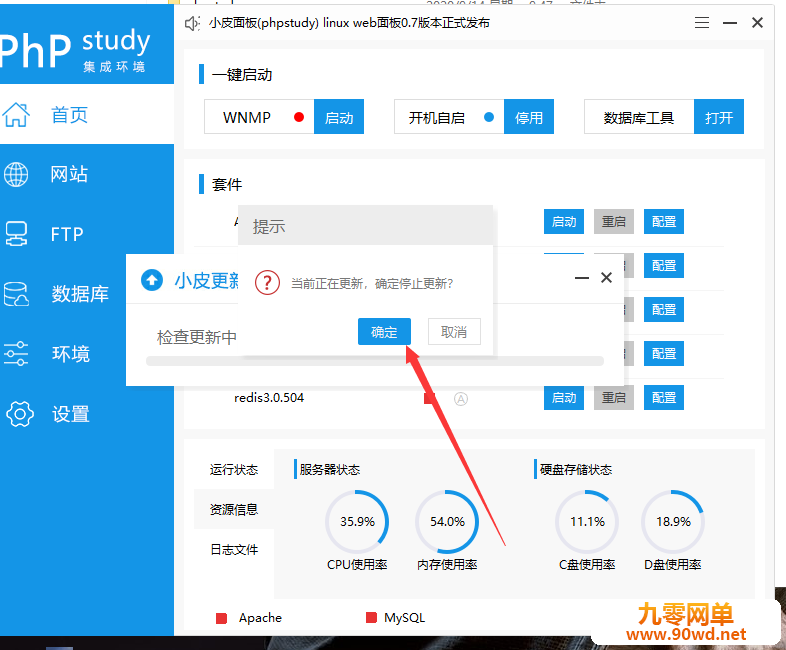
Task: Click 启动 in the first suite row
Action: coord(564,222)
